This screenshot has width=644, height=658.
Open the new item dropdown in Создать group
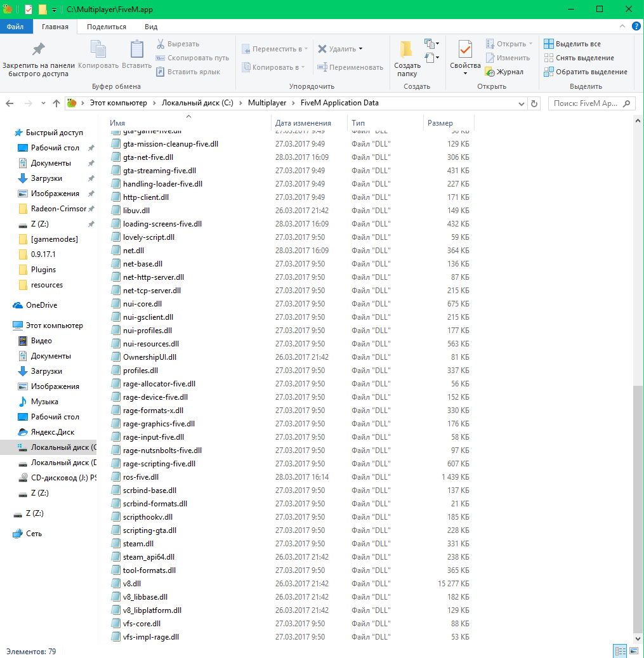pos(431,43)
